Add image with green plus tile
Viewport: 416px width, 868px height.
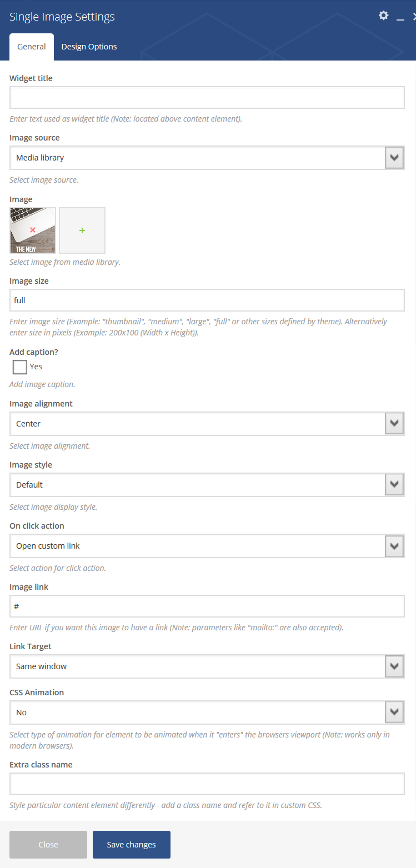[82, 230]
